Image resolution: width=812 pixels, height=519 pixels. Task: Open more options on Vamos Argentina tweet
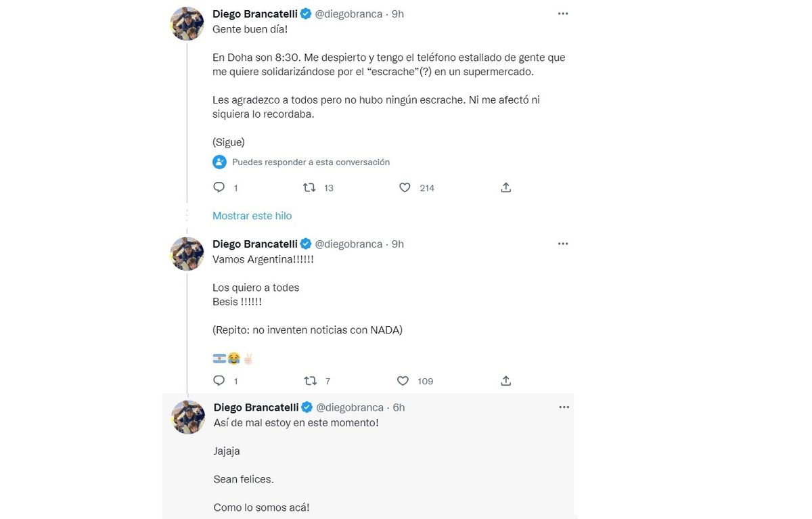click(x=563, y=244)
